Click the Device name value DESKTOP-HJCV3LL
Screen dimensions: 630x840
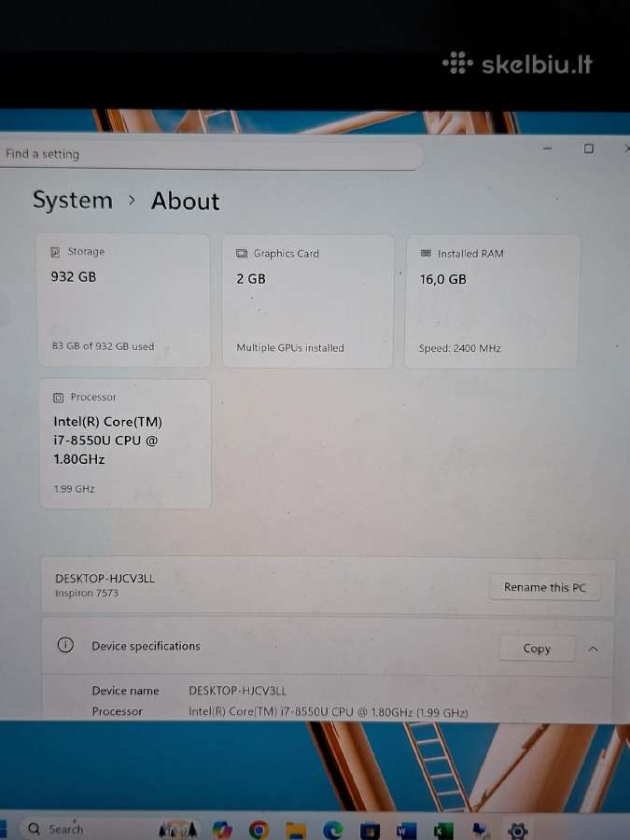237,691
